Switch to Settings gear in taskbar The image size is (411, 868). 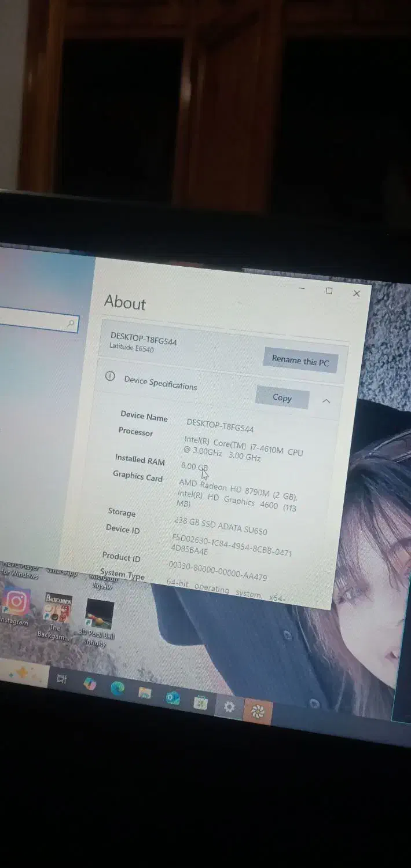(229, 707)
